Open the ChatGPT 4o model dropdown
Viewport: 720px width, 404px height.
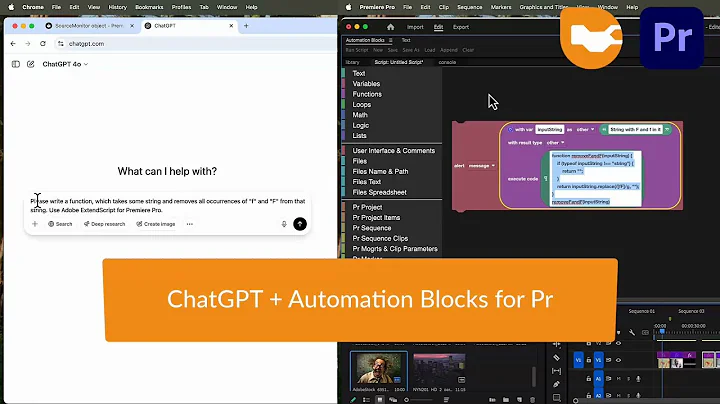coord(65,64)
